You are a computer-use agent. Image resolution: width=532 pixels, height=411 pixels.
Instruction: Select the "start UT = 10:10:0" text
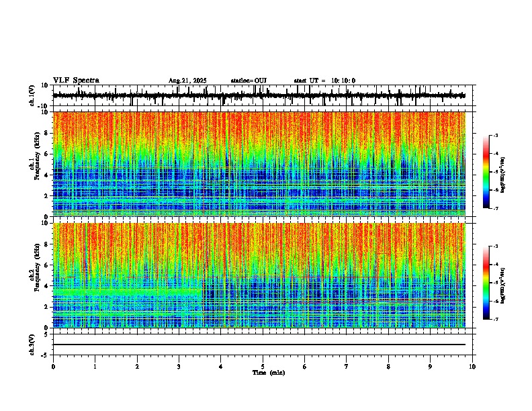[x=324, y=81]
